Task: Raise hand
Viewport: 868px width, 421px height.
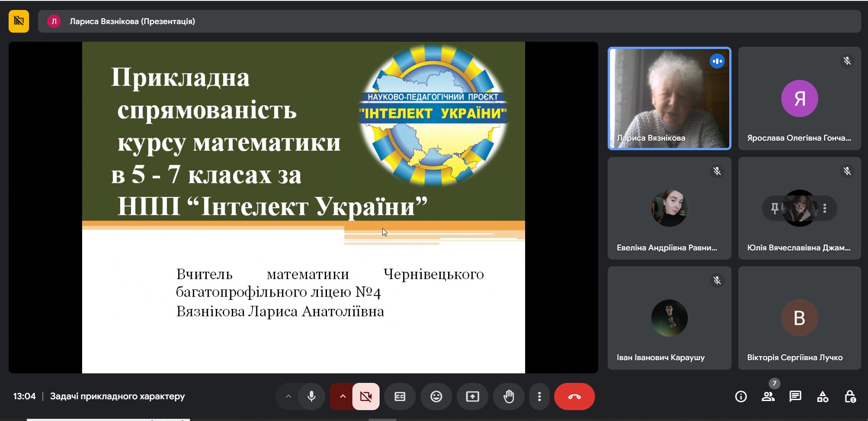Action: coord(509,397)
